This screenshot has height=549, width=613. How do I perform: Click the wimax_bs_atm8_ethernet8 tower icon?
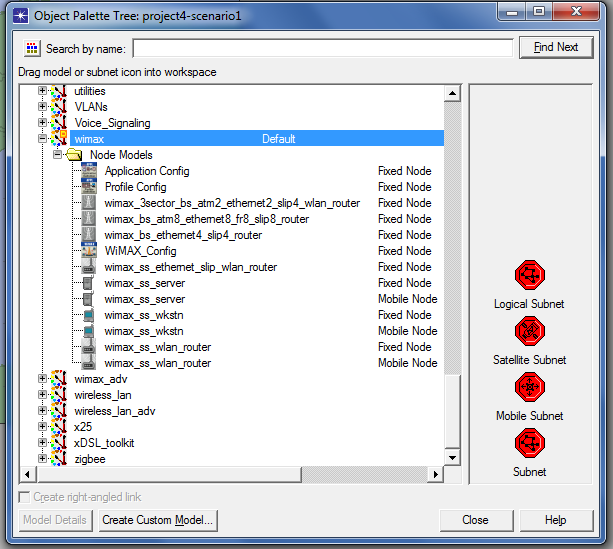[89, 219]
